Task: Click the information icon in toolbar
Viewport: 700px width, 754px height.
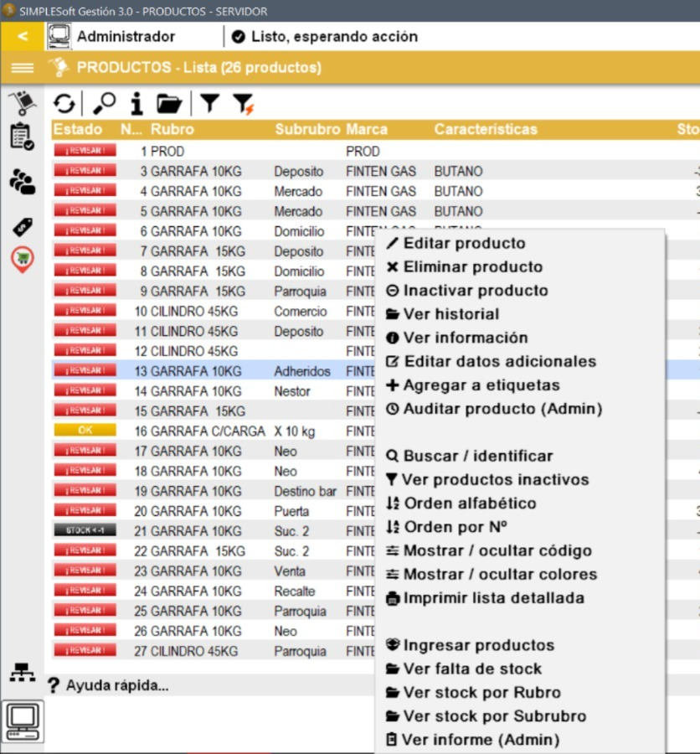Action: click(136, 104)
